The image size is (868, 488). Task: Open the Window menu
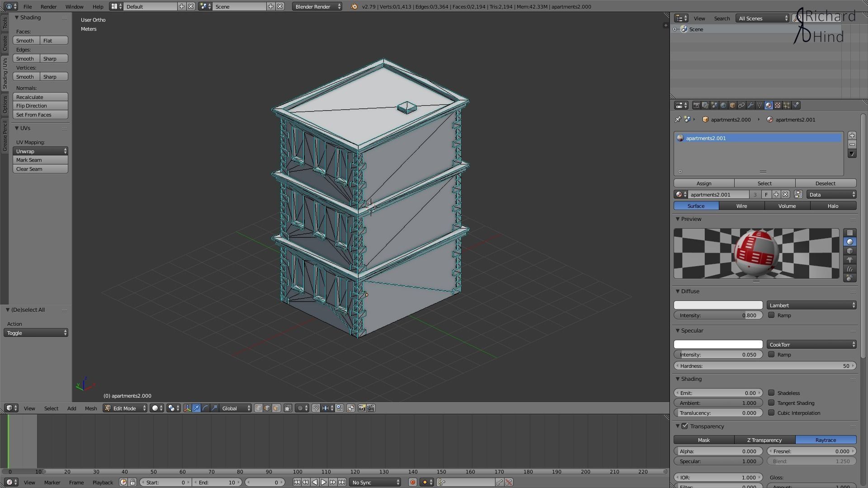pos(74,6)
